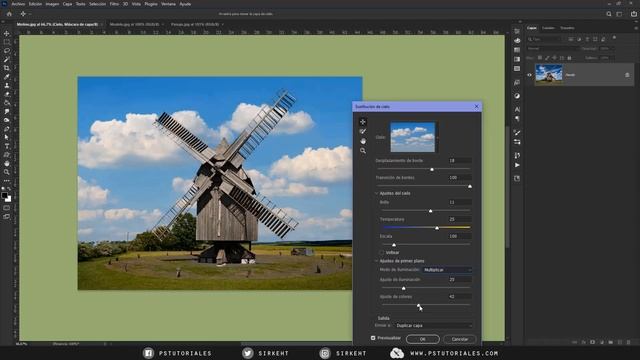
Task: Open the Modo de iluminación dropdown
Action: click(x=447, y=270)
